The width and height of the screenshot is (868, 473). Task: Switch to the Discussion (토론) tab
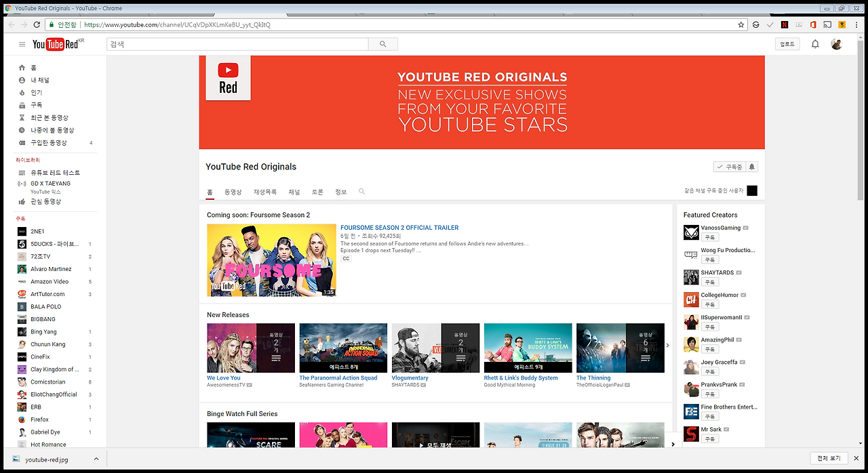[317, 192]
